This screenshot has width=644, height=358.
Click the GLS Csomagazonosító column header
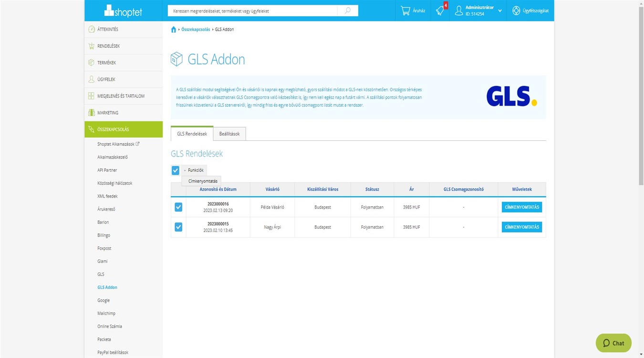(x=464, y=189)
